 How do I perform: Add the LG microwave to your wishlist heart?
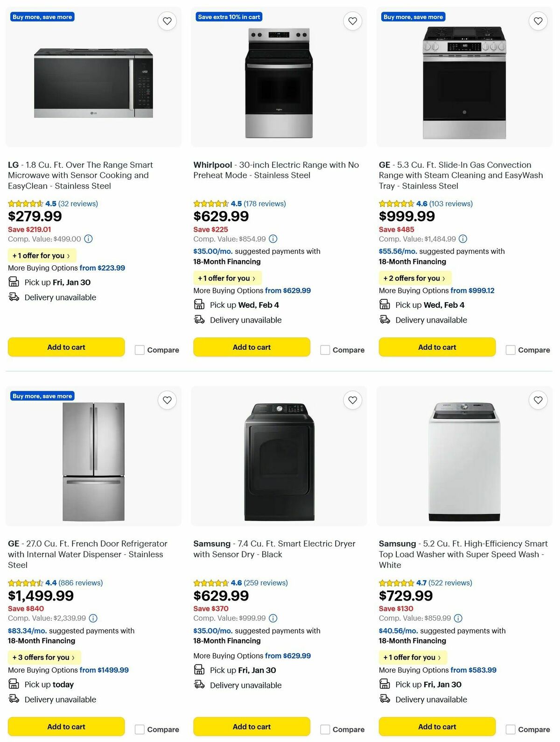click(x=167, y=21)
